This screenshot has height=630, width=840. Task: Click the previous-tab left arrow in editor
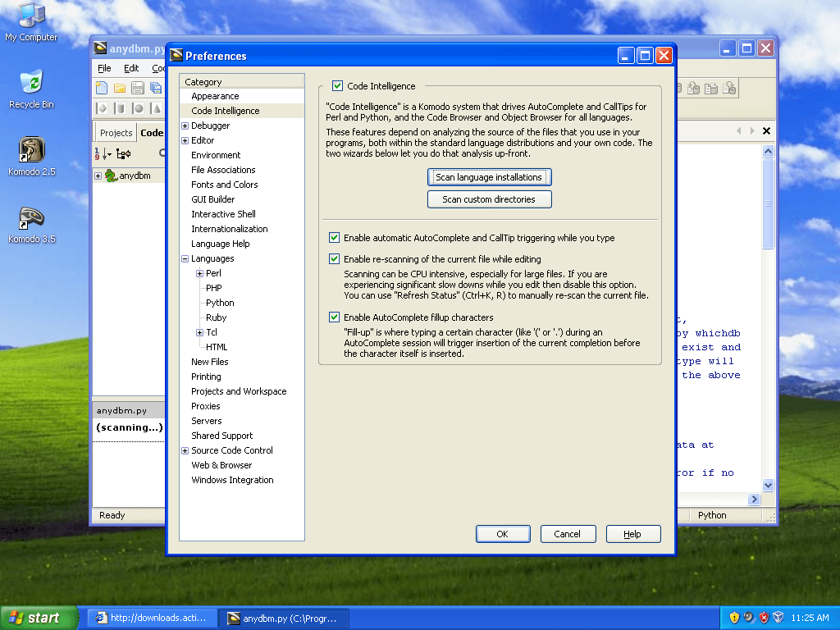pyautogui.click(x=739, y=130)
